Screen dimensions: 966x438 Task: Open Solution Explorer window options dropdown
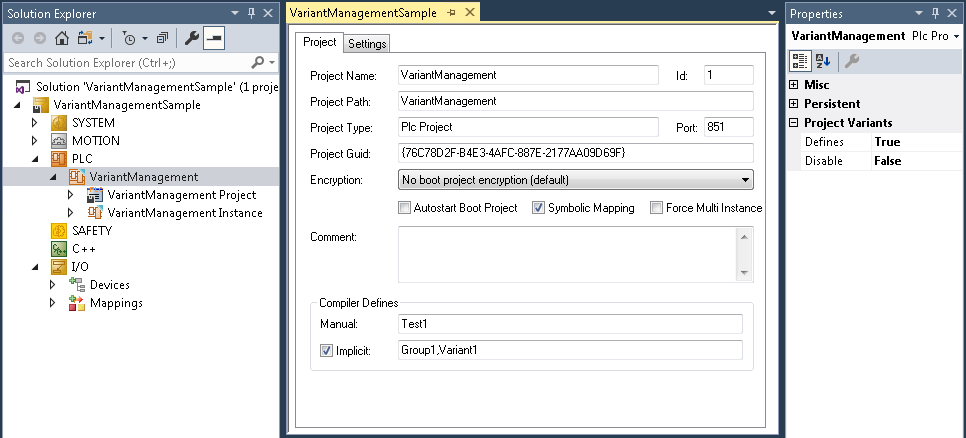point(235,13)
